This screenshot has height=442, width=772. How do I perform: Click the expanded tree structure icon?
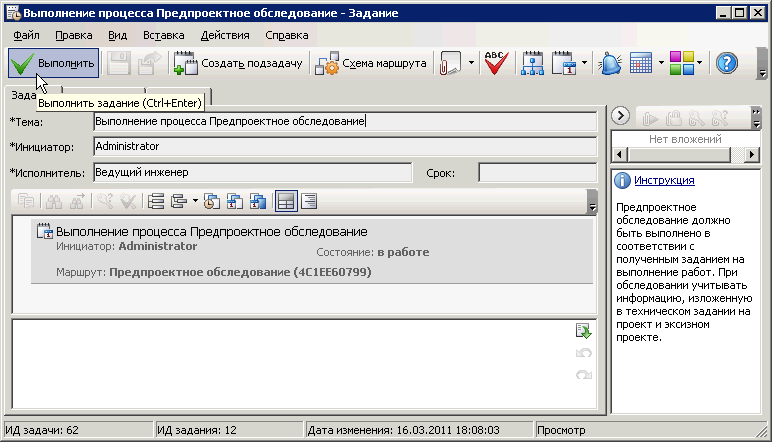tap(179, 201)
